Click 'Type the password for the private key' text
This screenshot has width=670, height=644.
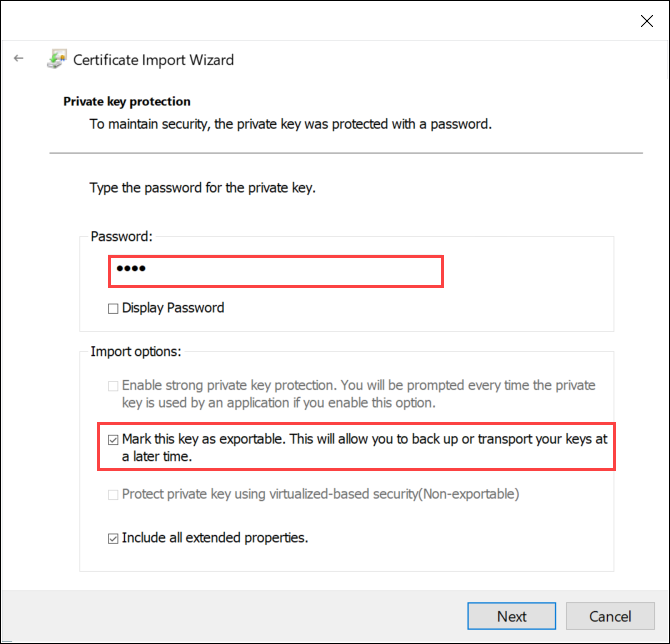(203, 187)
